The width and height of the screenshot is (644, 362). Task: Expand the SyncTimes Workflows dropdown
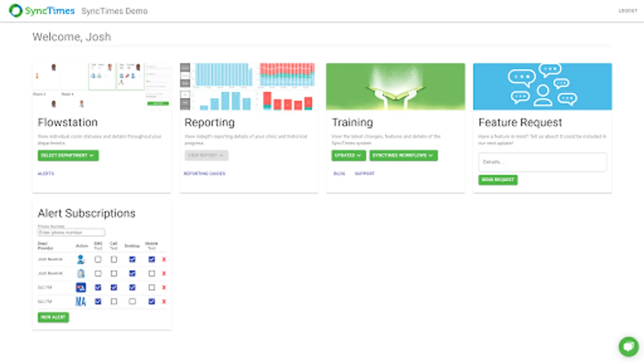click(403, 155)
